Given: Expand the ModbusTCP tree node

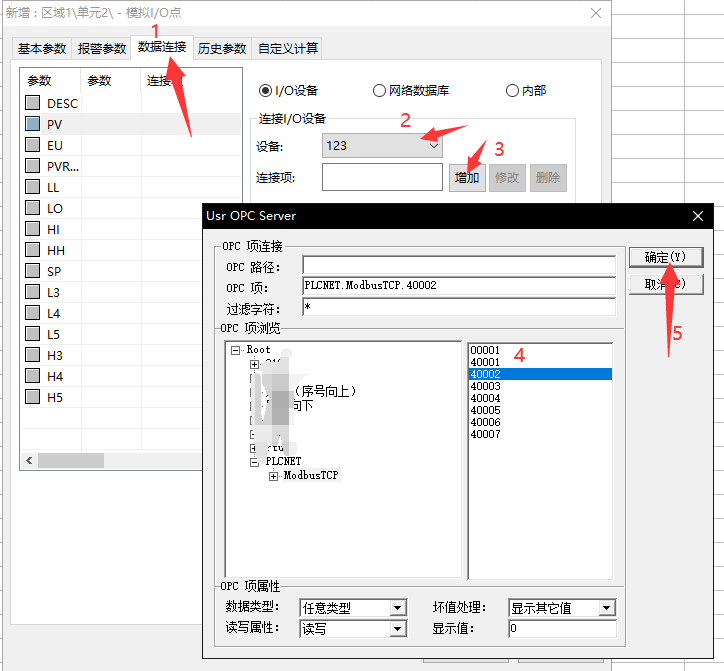Looking at the screenshot, I should coord(274,476).
